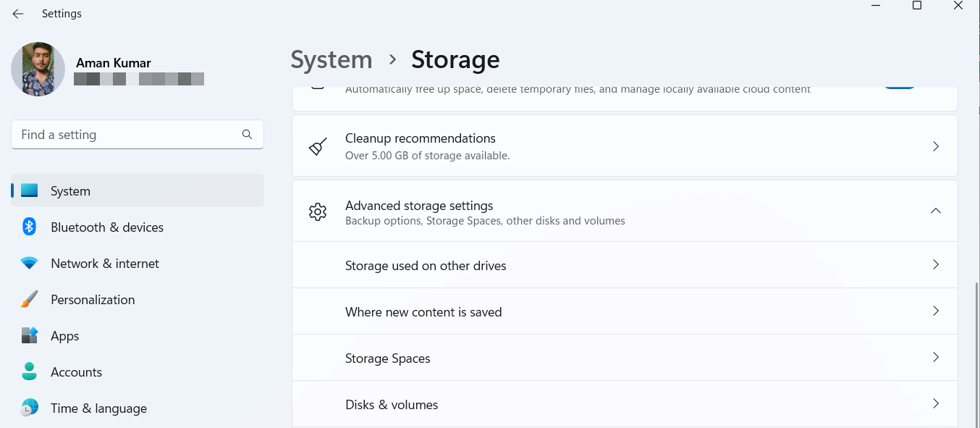Open Where new content is saved
Viewport: 980px width, 428px height.
(x=935, y=311)
